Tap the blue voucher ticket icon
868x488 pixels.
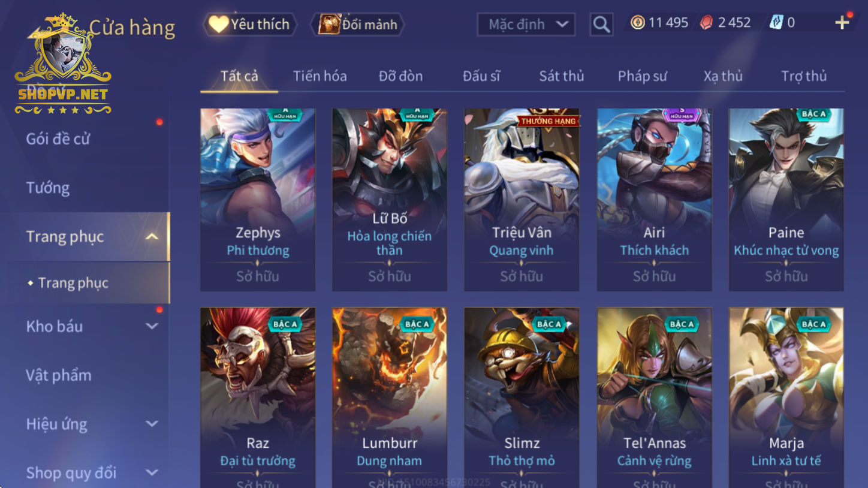pyautogui.click(x=776, y=23)
